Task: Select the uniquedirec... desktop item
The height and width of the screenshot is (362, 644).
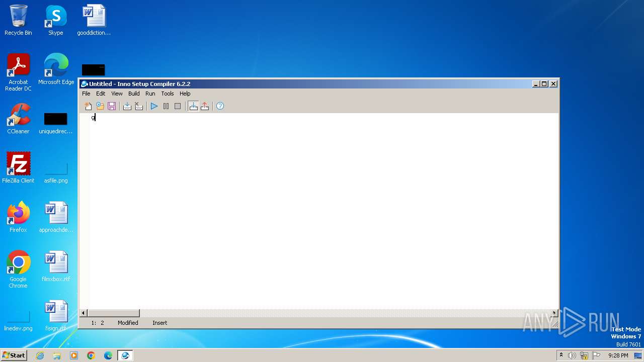Action: [x=56, y=123]
